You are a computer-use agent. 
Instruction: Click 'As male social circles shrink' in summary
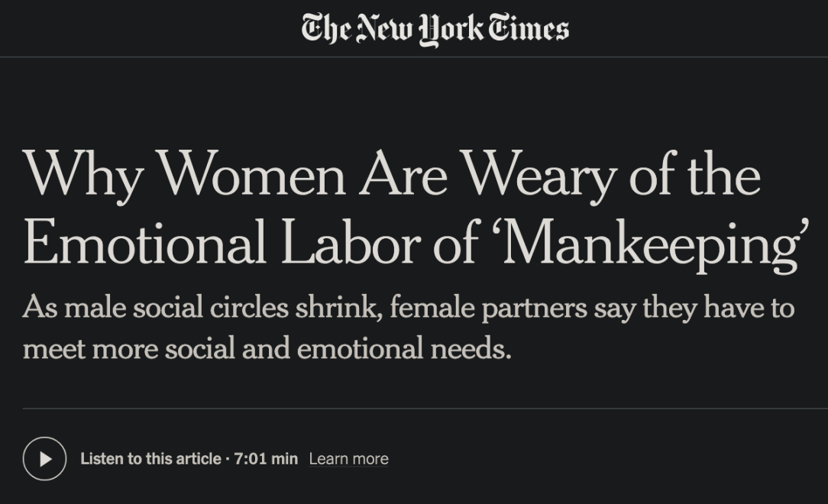click(x=202, y=307)
